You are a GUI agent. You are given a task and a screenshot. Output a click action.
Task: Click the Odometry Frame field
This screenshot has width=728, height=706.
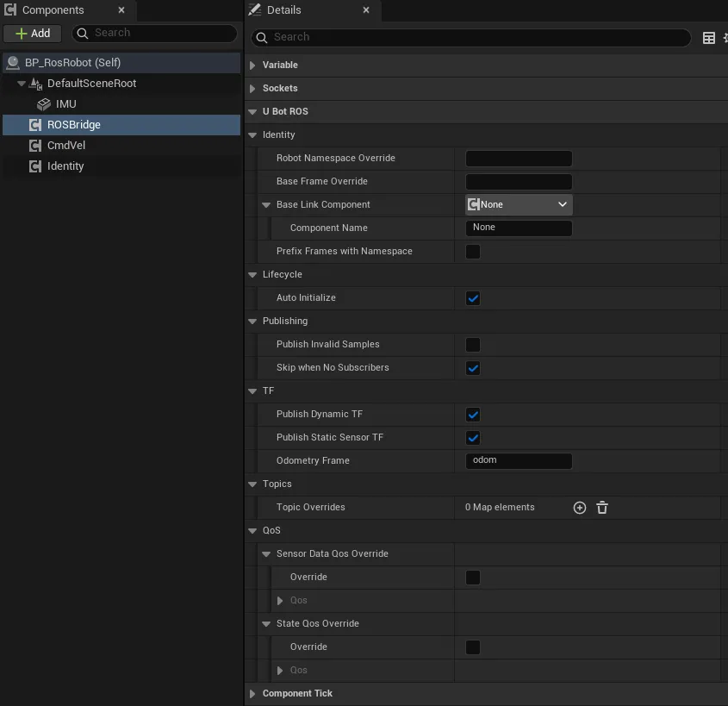(519, 461)
